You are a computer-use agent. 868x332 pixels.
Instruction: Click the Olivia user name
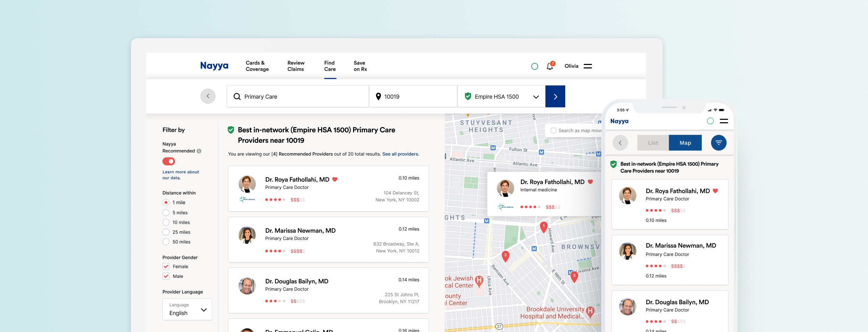pos(571,66)
